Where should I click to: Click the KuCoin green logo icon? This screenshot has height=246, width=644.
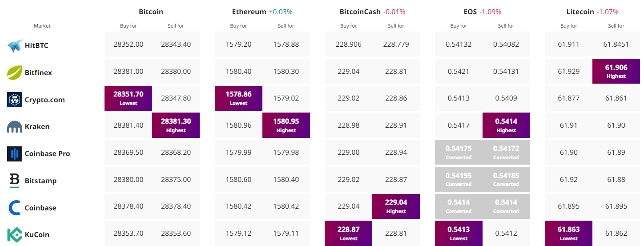click(15, 235)
